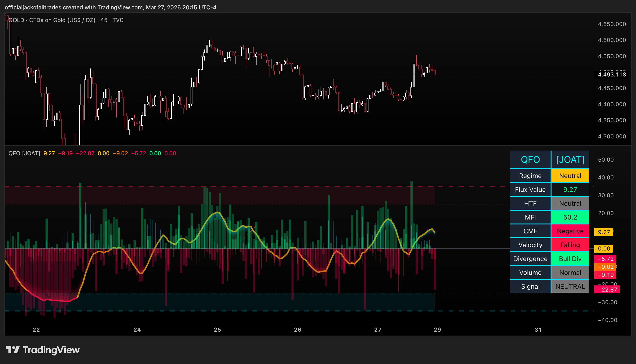Click date label 24 on the time axis
The width and height of the screenshot is (636, 364).
point(137,330)
